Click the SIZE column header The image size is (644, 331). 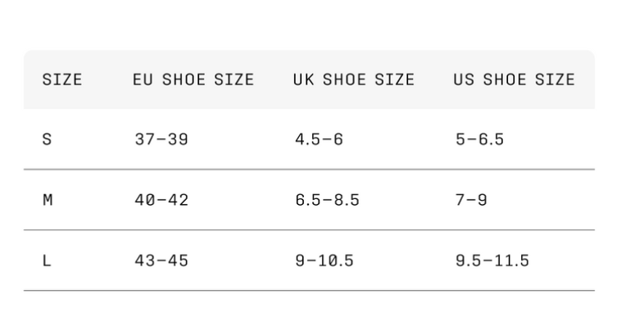pos(62,80)
